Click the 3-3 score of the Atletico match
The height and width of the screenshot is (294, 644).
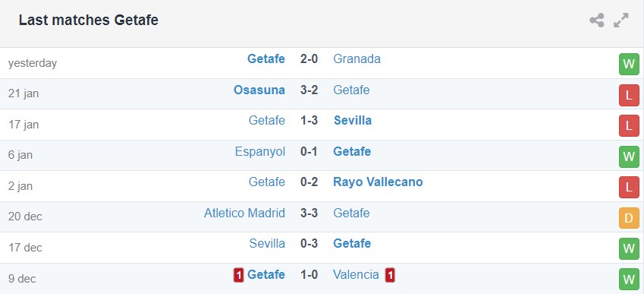[309, 213]
